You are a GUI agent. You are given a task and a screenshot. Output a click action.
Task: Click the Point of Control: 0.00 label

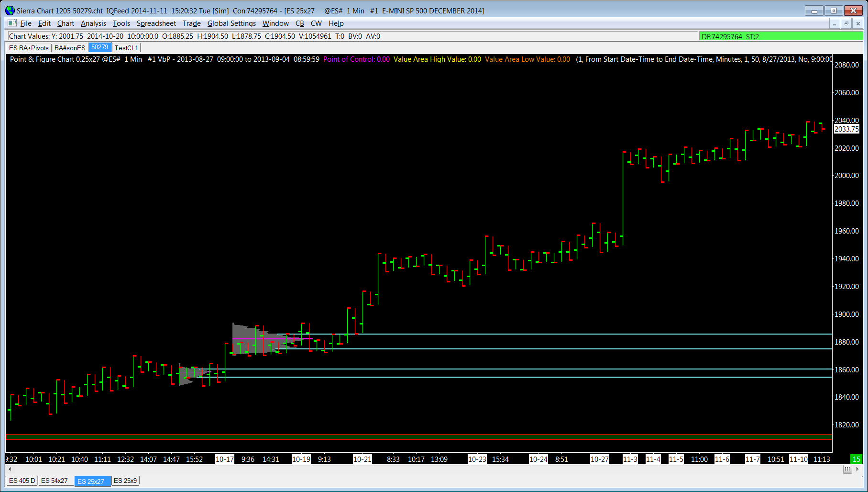[356, 59]
